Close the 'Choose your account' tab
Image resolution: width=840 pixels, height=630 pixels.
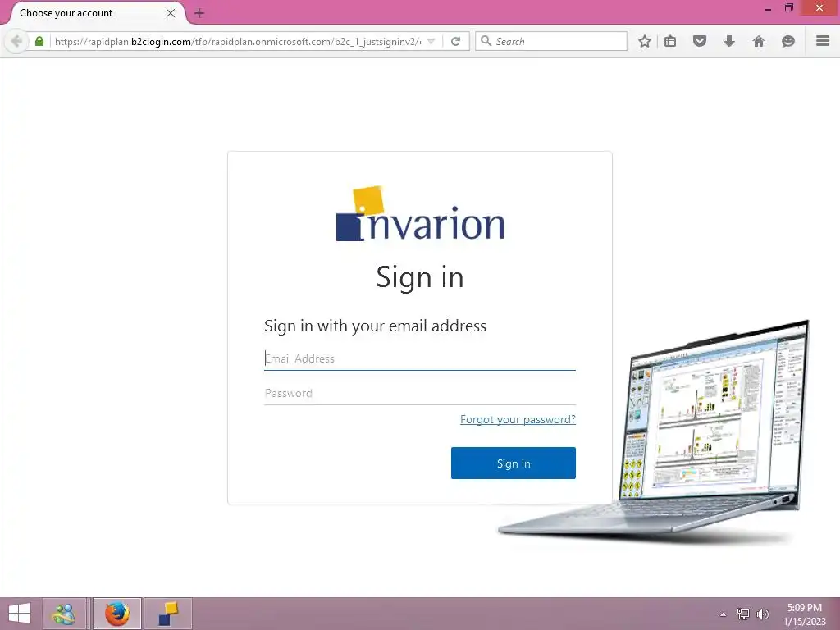click(171, 13)
